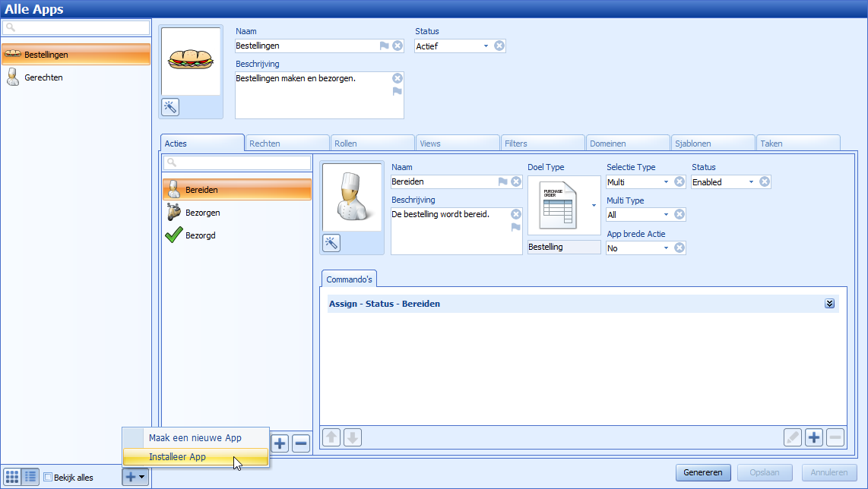Select the Bezorgen action
Screen dimensions: 868x489
pyautogui.click(x=237, y=213)
